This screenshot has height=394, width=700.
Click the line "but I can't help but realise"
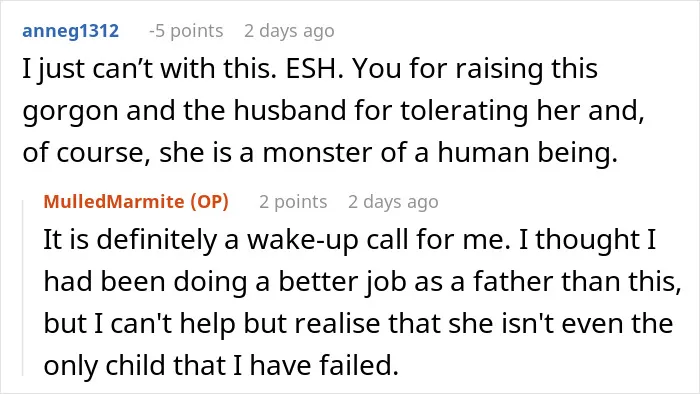click(x=358, y=323)
